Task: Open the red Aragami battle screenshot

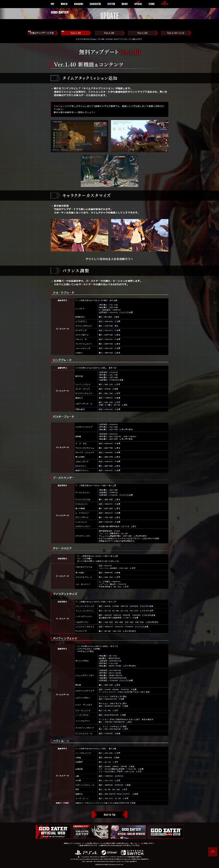Action: 139,136
